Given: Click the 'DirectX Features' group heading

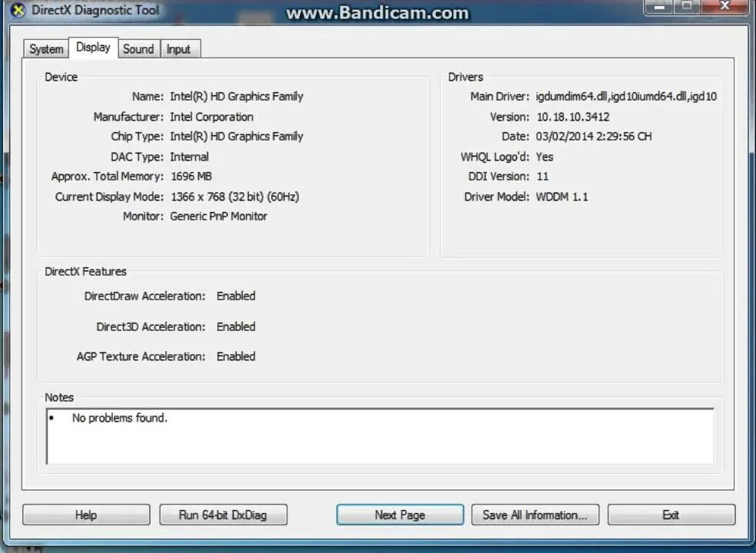Looking at the screenshot, I should [x=86, y=272].
